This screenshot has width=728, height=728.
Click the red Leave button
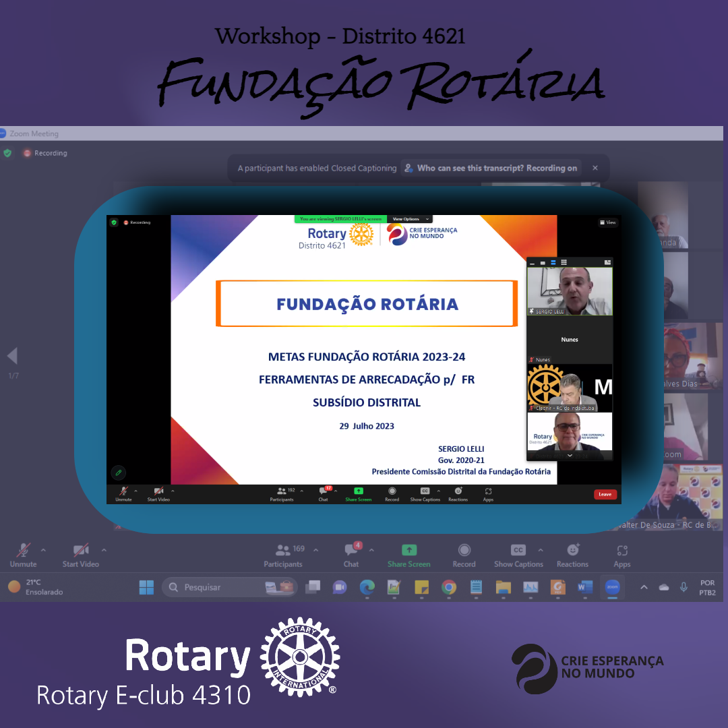click(605, 494)
